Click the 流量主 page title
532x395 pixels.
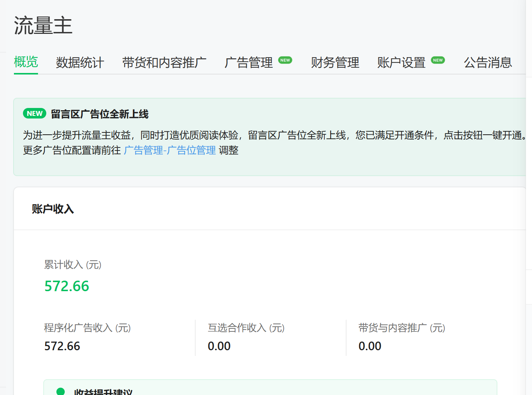(43, 26)
